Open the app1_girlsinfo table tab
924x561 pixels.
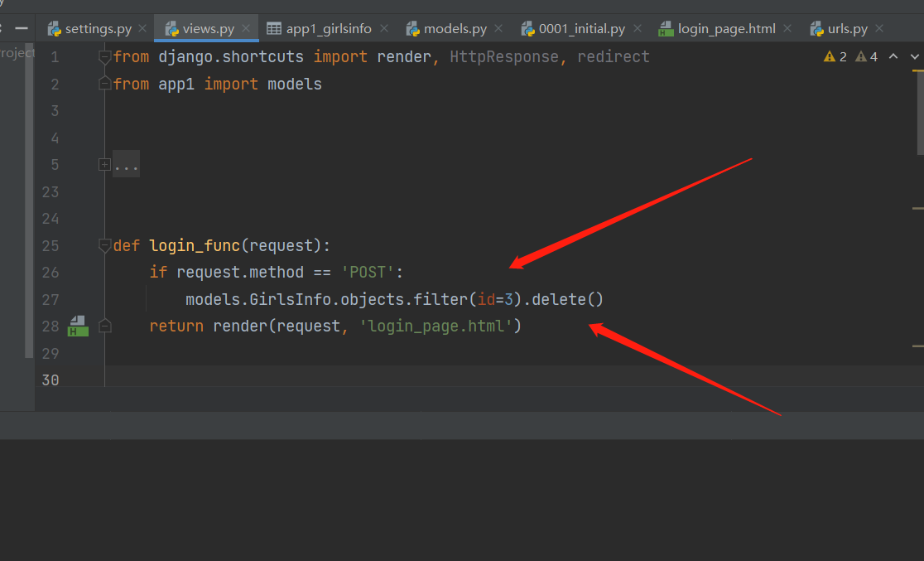point(328,28)
